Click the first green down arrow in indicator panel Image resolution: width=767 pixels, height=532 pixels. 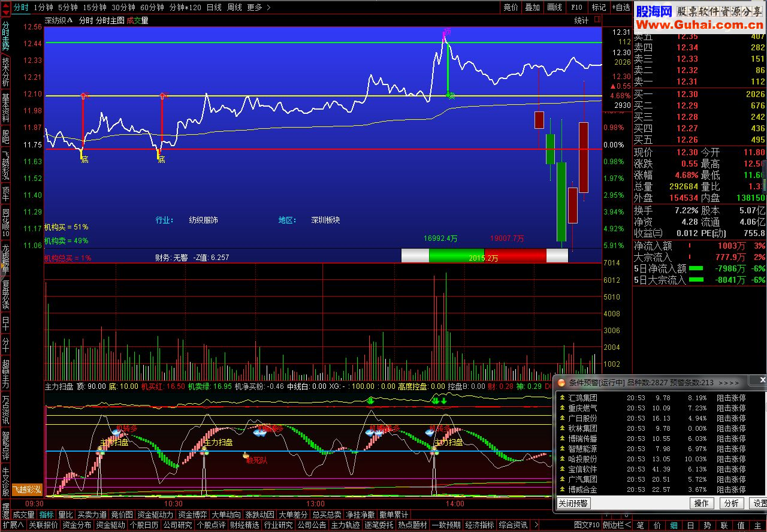click(x=370, y=400)
